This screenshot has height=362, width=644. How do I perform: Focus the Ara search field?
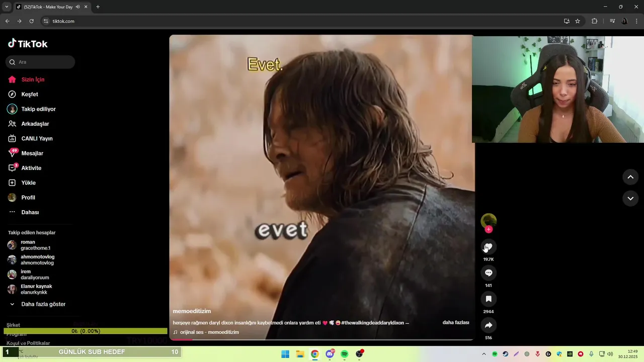pyautogui.click(x=40, y=62)
